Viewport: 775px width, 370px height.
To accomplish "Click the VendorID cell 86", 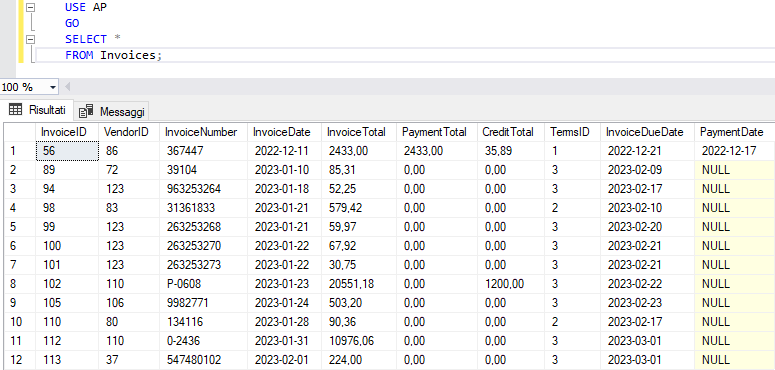I will [129, 151].
